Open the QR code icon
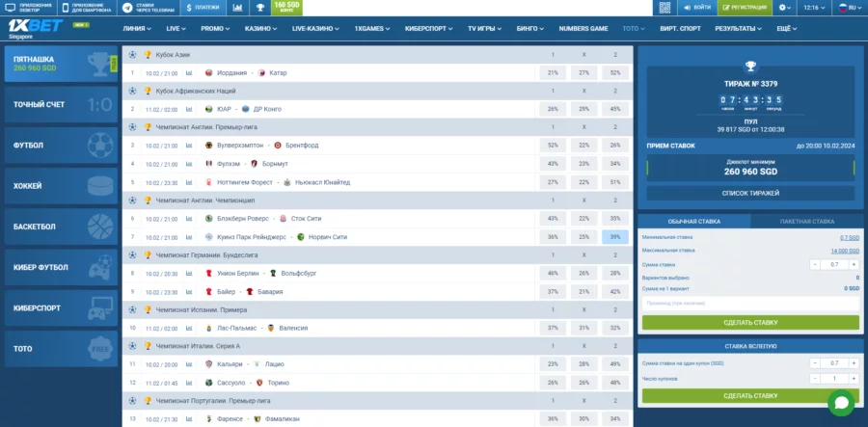This screenshot has width=868, height=427. (665, 8)
